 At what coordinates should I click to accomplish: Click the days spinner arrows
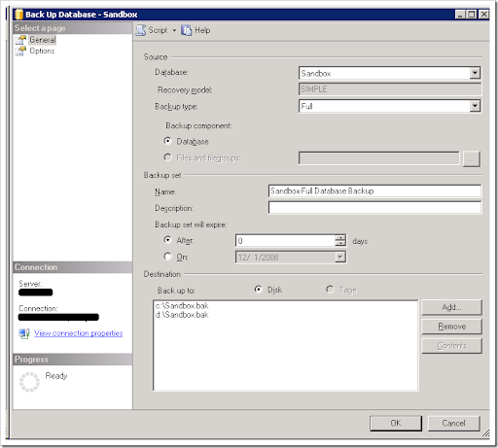(340, 240)
